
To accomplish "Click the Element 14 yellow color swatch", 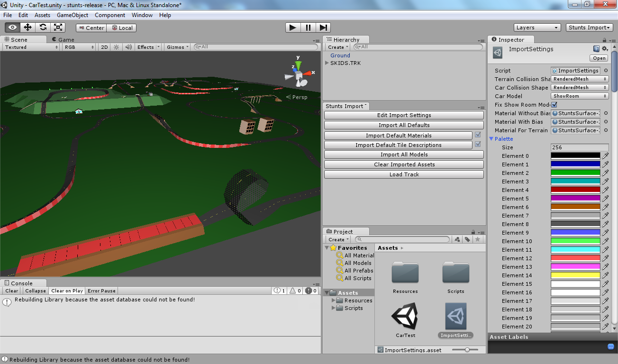I will pyautogui.click(x=575, y=275).
